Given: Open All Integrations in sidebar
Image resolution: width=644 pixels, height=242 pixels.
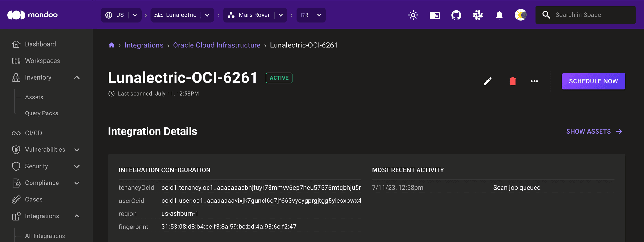Looking at the screenshot, I should tap(45, 236).
